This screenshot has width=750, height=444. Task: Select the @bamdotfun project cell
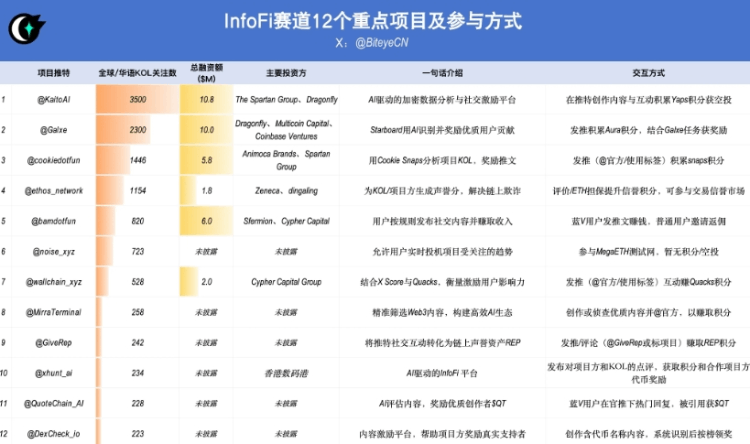click(54, 221)
